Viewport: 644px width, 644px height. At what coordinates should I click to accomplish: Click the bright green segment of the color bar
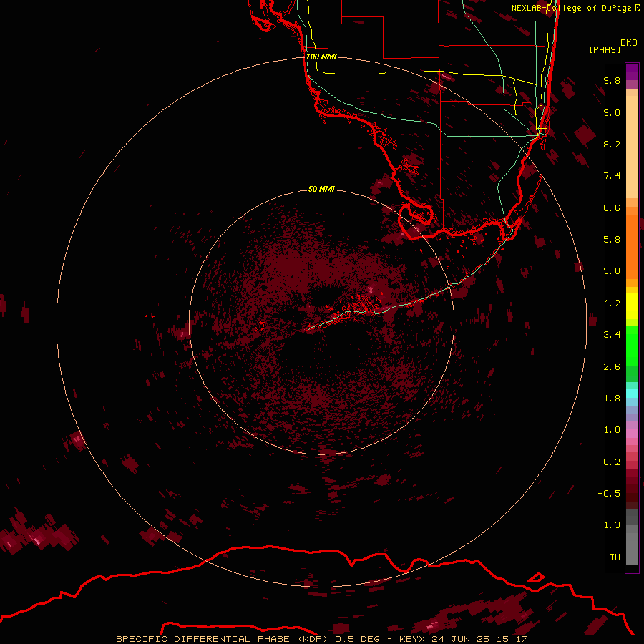click(x=632, y=346)
